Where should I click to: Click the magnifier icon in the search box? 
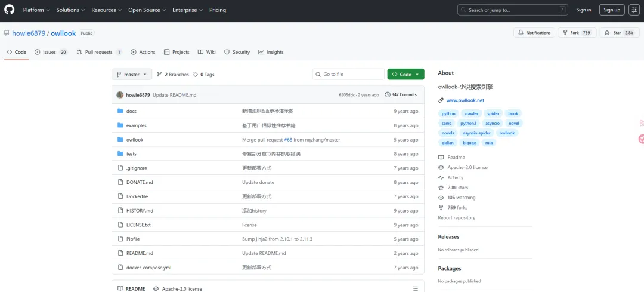point(463,10)
